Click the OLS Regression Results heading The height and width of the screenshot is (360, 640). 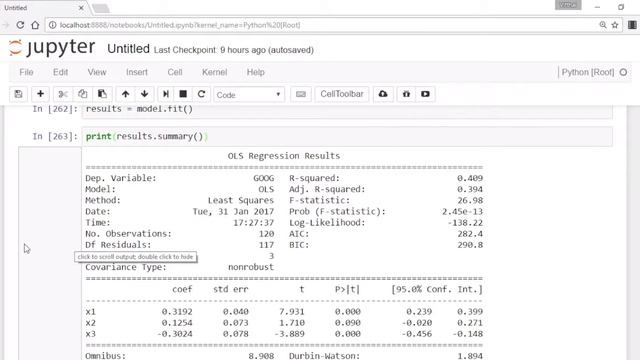coord(284,156)
